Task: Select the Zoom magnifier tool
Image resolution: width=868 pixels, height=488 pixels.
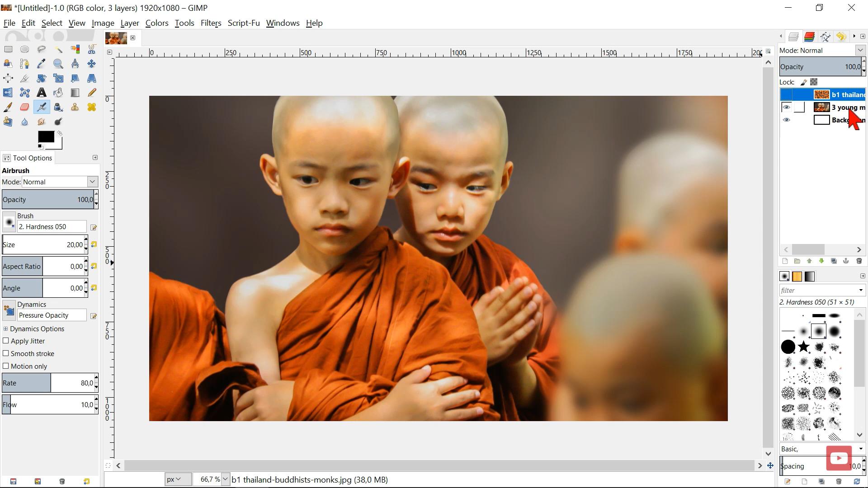Action: tap(58, 64)
